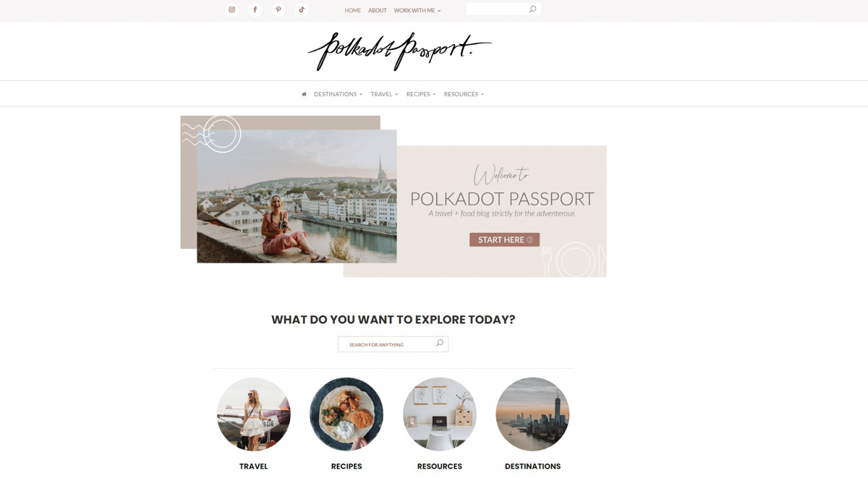Open the Travel circular photo thumbnail
The image size is (868, 489).
pyautogui.click(x=254, y=414)
